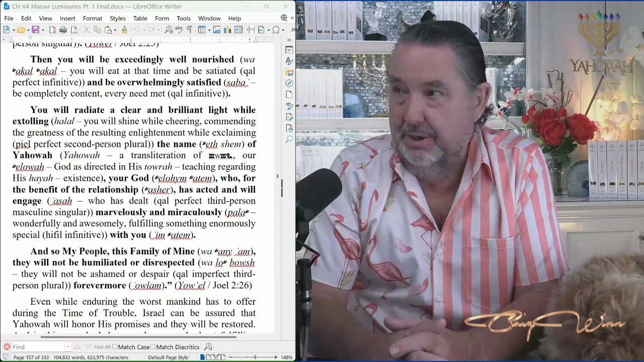Cut selection with the scissors icon
Image resolution: width=644 pixels, height=362 pixels.
point(87,30)
